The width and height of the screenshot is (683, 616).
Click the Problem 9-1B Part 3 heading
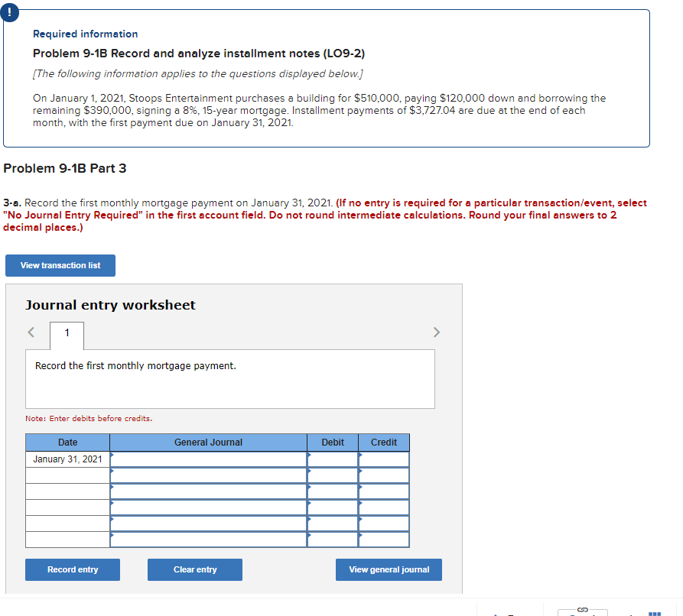(64, 168)
